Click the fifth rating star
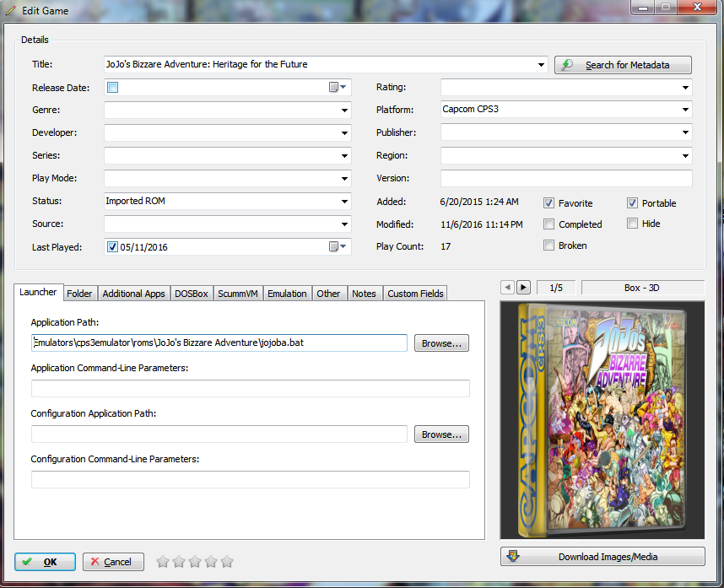 point(227,562)
